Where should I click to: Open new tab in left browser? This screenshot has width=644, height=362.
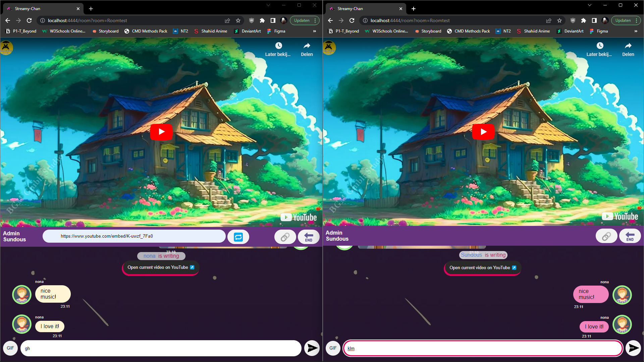[x=91, y=9]
